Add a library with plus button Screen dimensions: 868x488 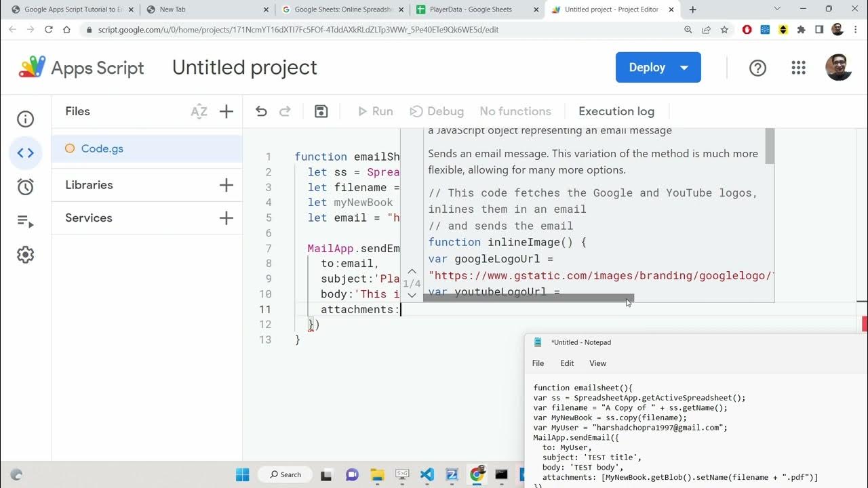pos(226,185)
